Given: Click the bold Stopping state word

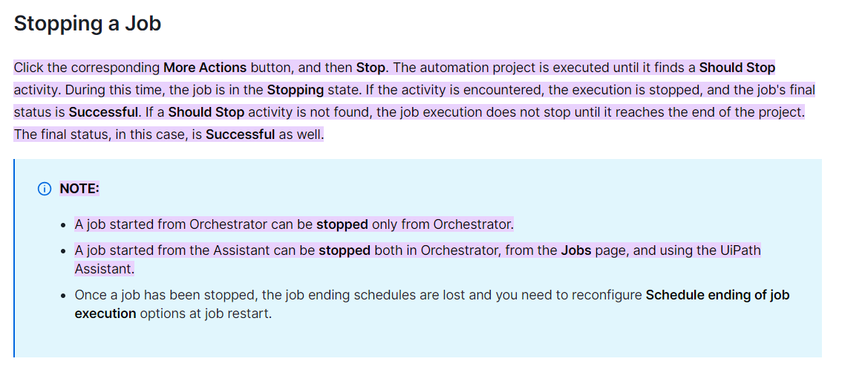Looking at the screenshot, I should [295, 90].
